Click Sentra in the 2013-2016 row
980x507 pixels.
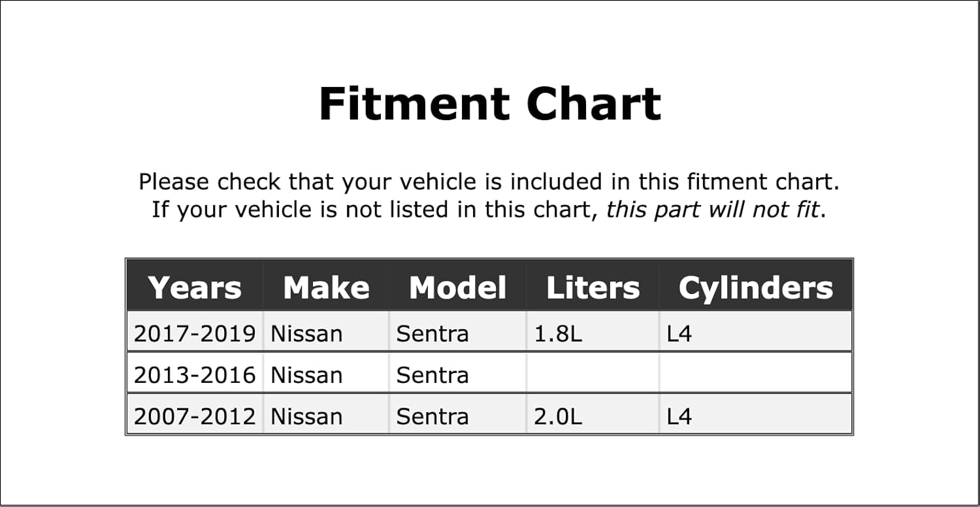pyautogui.click(x=433, y=375)
